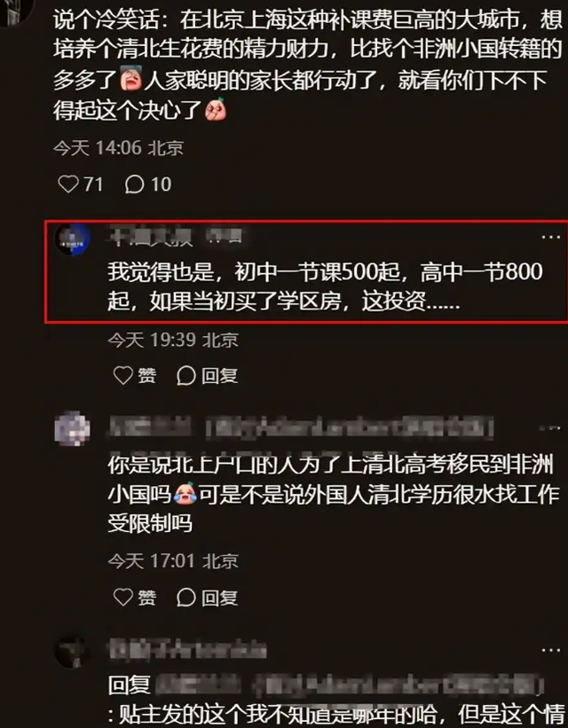Open blurred username after 回复 in last comment
Image resolution: width=568 pixels, height=728 pixels.
(x=349, y=685)
